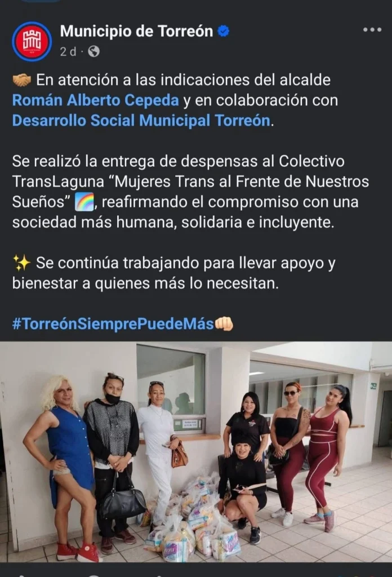This screenshot has height=577, width=392.
Task: Tap the blonde person in blue dress
Action: point(66,464)
